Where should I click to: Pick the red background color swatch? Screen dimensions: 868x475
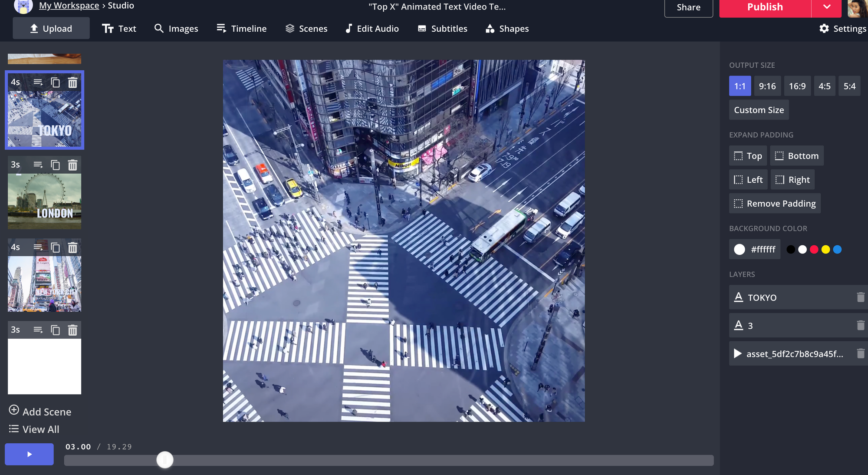pyautogui.click(x=814, y=249)
